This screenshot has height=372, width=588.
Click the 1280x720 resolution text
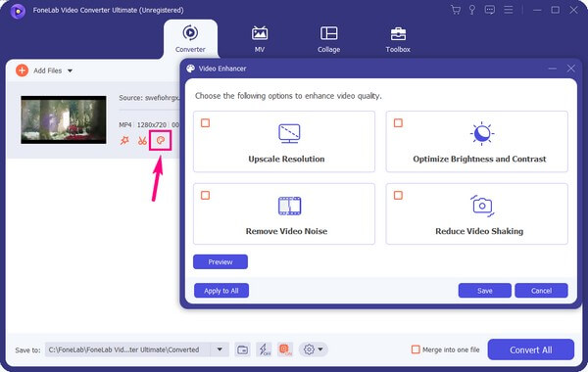coord(152,124)
